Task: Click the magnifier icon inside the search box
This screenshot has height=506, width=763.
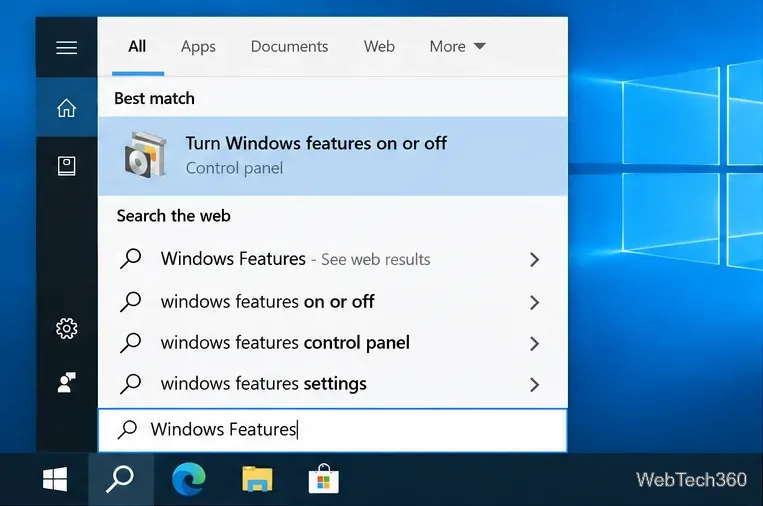Action: [x=127, y=429]
